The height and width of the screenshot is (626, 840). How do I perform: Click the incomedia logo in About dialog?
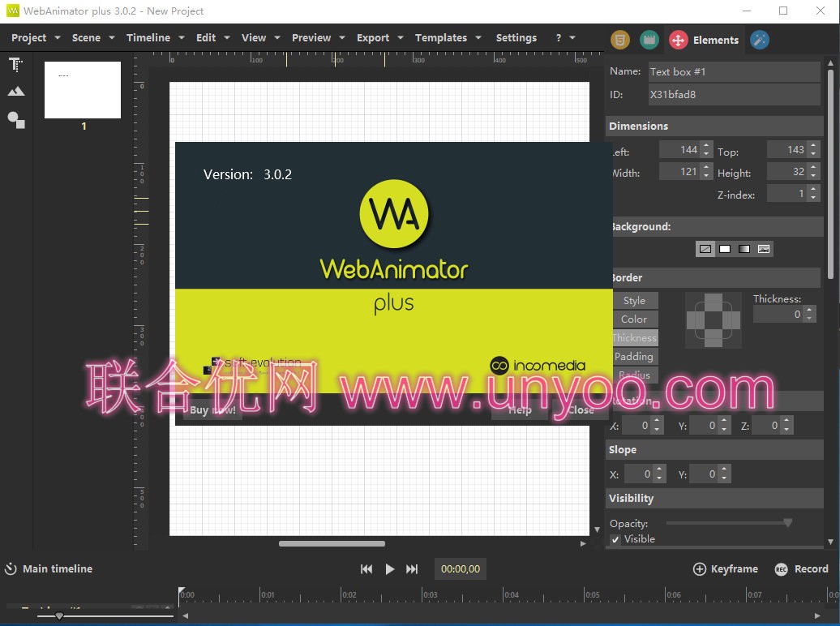[538, 366]
